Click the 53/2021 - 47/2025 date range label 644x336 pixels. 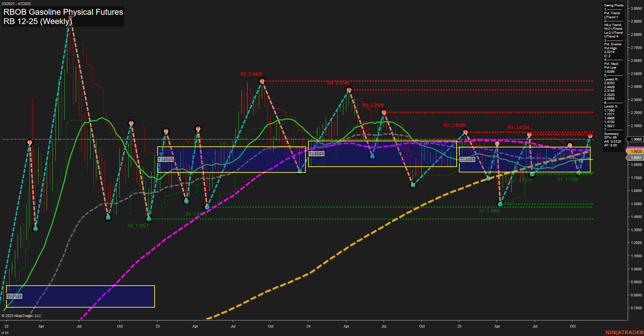[x=16, y=3]
